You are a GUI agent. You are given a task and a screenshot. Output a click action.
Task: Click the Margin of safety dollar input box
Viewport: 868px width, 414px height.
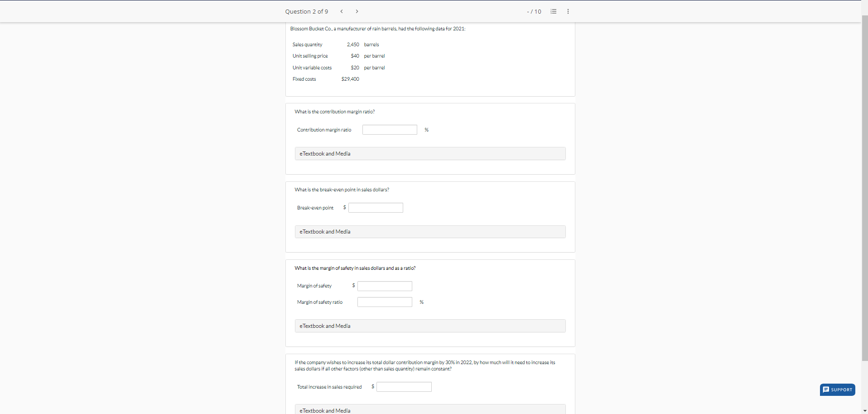click(384, 286)
